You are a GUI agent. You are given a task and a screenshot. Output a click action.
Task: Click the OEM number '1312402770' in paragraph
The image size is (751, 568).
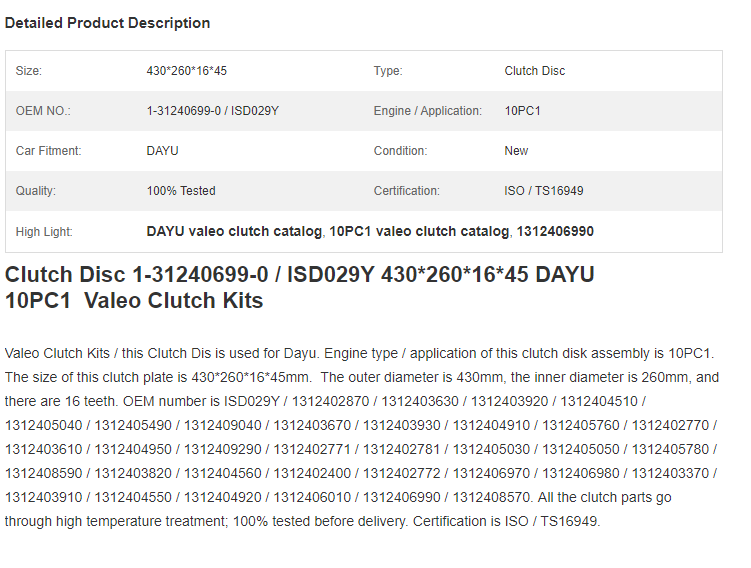click(670, 425)
